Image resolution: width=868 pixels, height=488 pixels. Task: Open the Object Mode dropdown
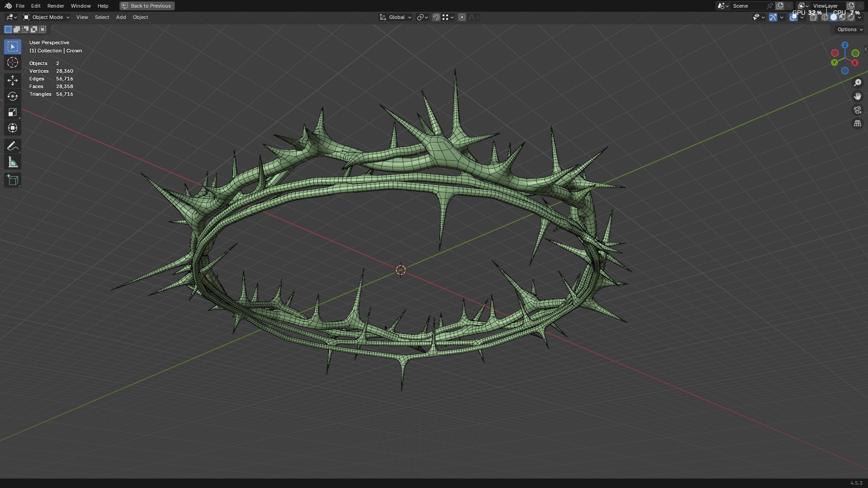(x=46, y=17)
